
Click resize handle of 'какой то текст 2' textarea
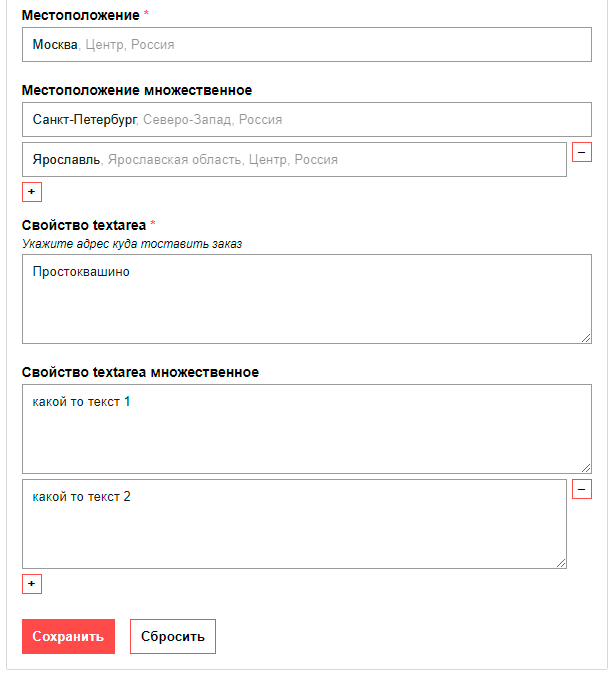(x=561, y=563)
